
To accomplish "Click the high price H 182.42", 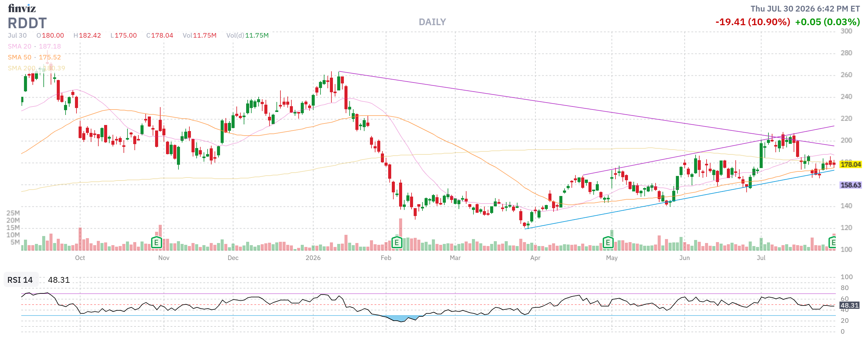I will (x=87, y=35).
